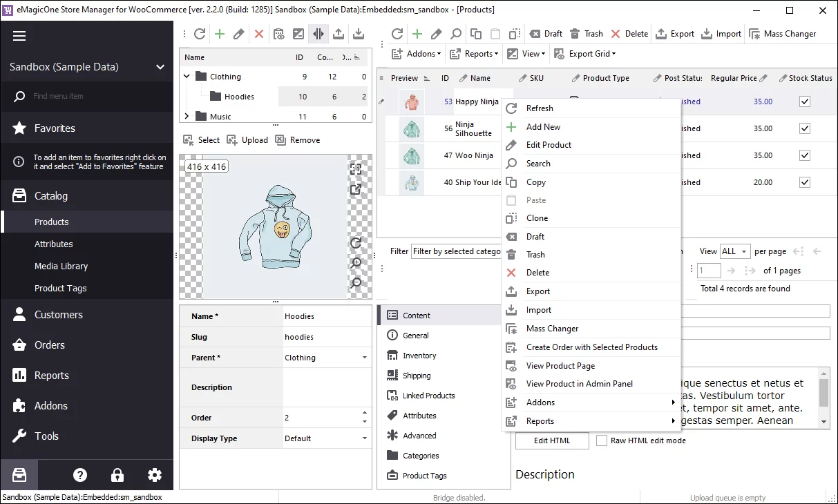Collapse the Clothing category tree node

[x=187, y=77]
